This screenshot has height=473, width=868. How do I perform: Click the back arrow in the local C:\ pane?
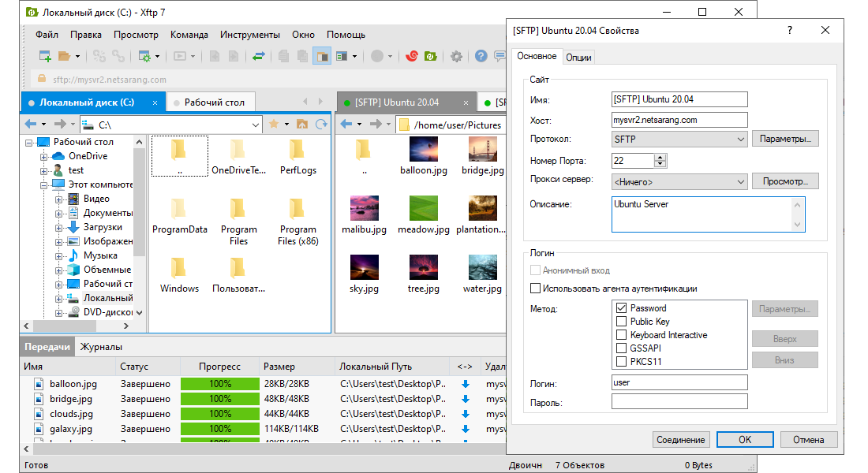(31, 125)
